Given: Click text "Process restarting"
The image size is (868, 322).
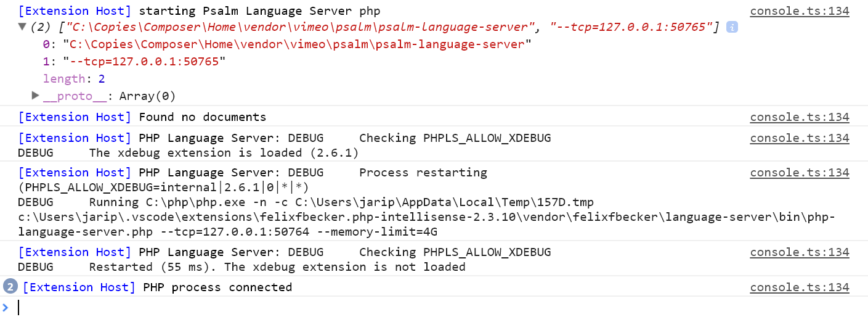Looking at the screenshot, I should coord(423,173).
